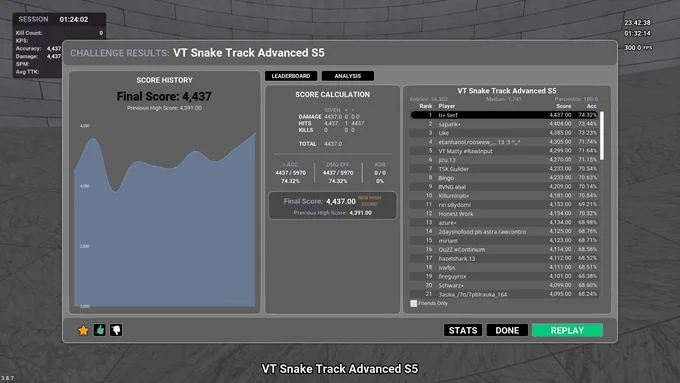680x383 pixels.
Task: Click the Rank column header
Action: coord(425,106)
